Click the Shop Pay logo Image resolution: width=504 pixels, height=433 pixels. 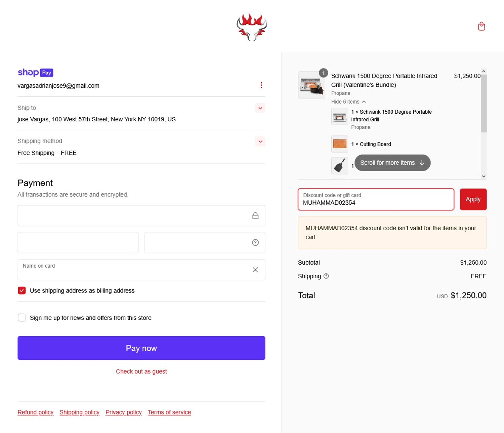coord(35,72)
